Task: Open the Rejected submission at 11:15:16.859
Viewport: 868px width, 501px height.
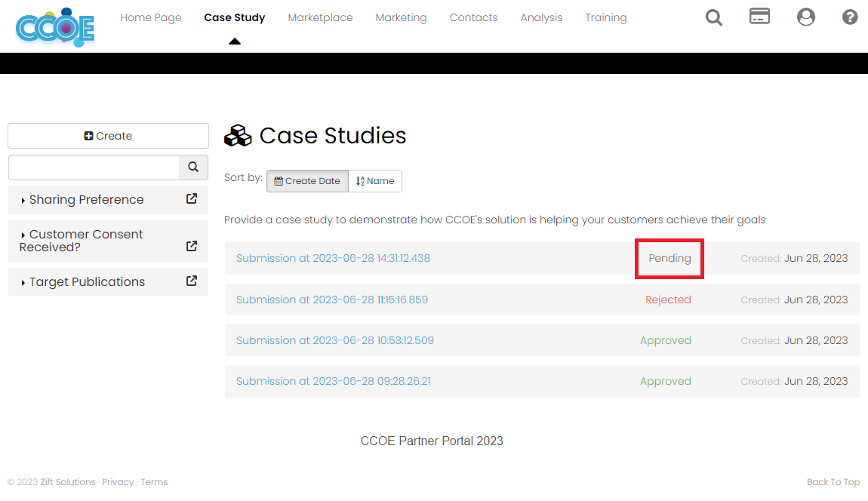Action: point(332,300)
